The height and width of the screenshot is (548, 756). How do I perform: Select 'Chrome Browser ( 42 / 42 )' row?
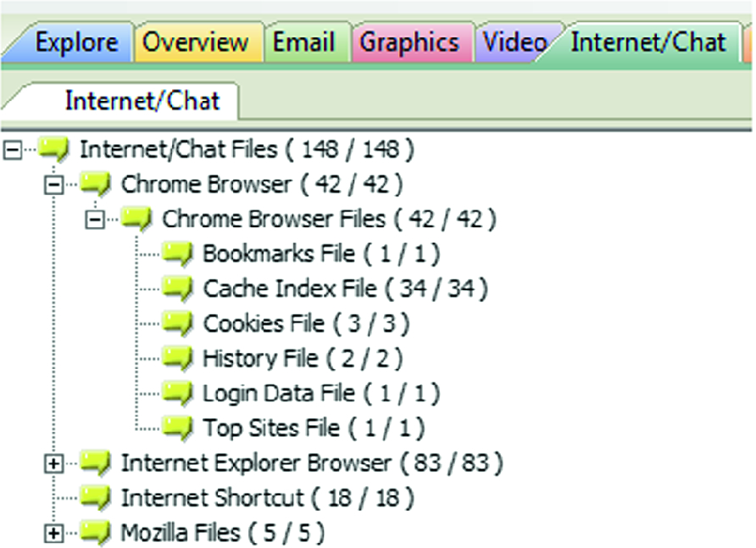tap(262, 185)
